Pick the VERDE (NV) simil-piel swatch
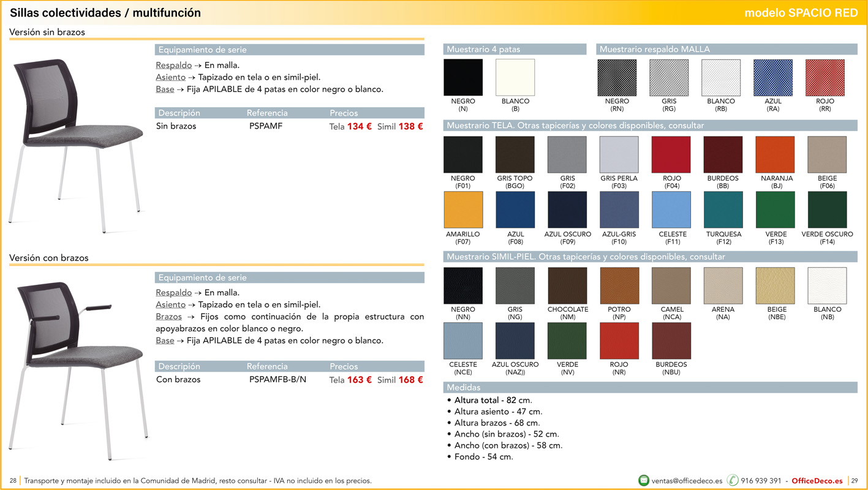The image size is (868, 490). 567,341
